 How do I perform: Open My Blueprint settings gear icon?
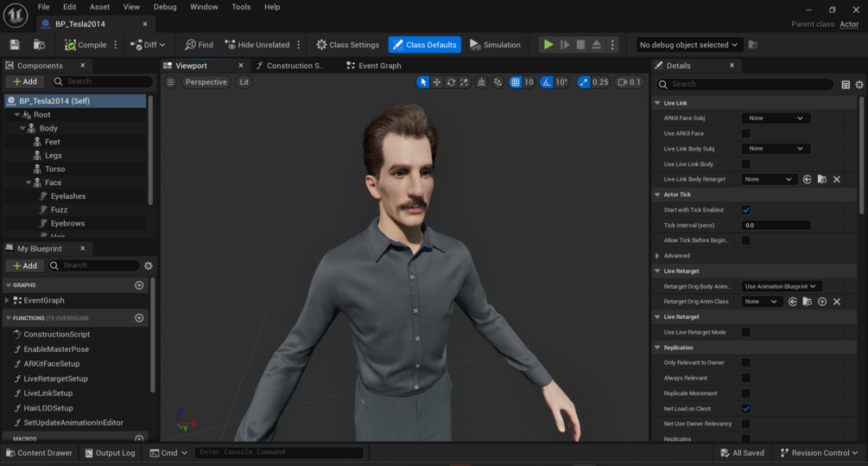pyautogui.click(x=149, y=266)
